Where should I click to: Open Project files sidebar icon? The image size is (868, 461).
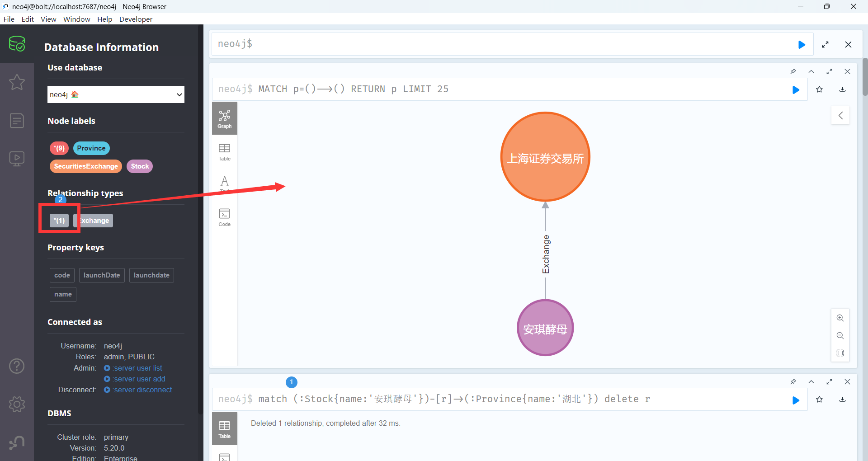(x=17, y=121)
